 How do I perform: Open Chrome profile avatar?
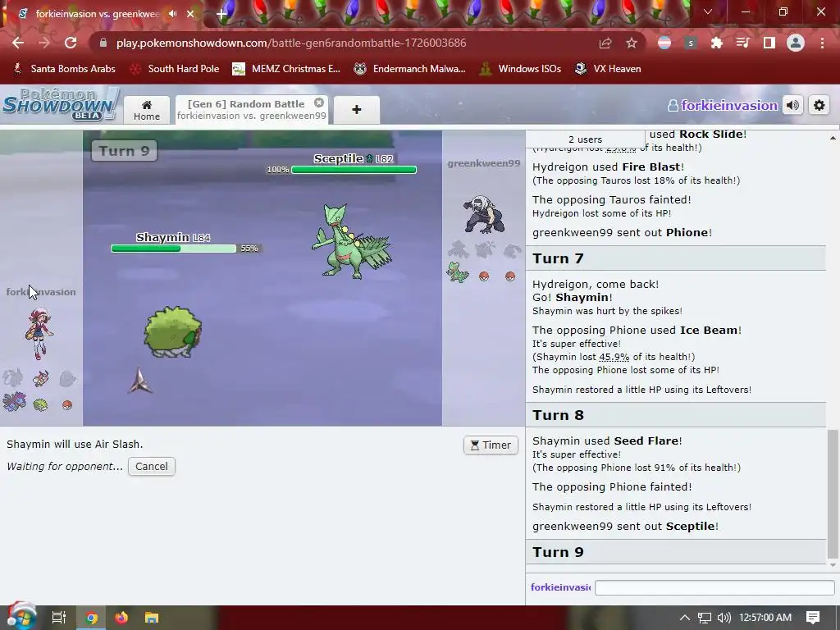[796, 43]
